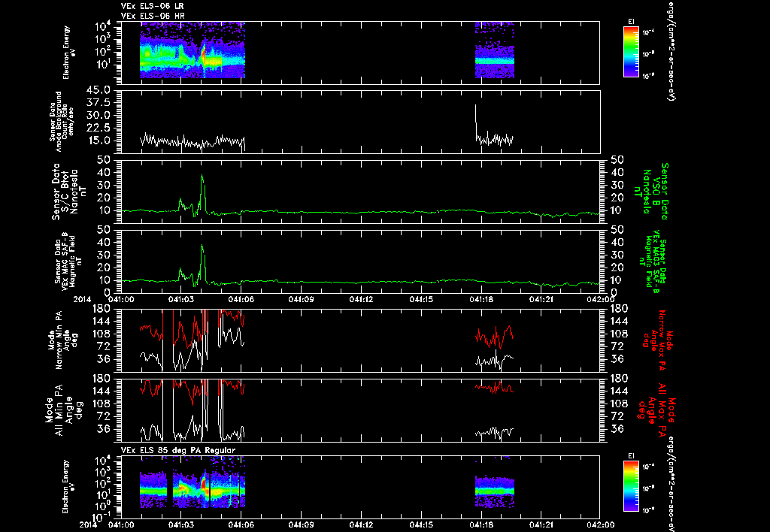
Task: Click the 041:12 label on the middle time axis
Action: click(361, 299)
